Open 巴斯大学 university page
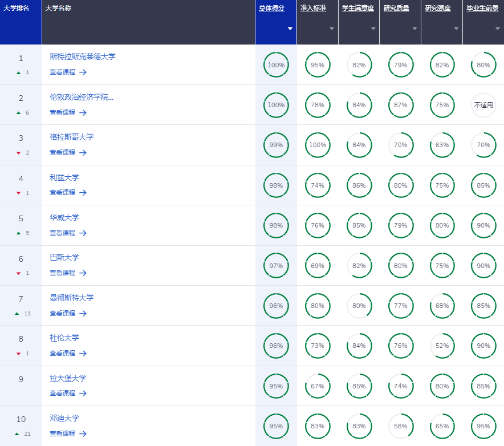The image size is (504, 446). coord(64,257)
